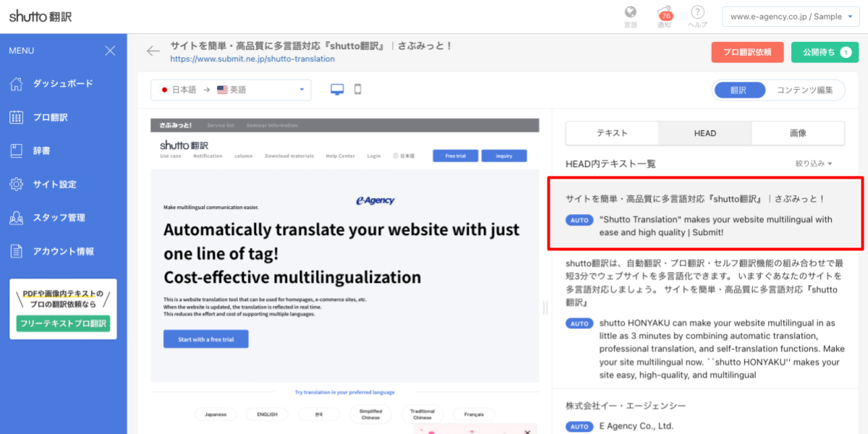Click the プロ翻訳依頼 button
Viewport: 868px width, 434px height.
[x=747, y=52]
